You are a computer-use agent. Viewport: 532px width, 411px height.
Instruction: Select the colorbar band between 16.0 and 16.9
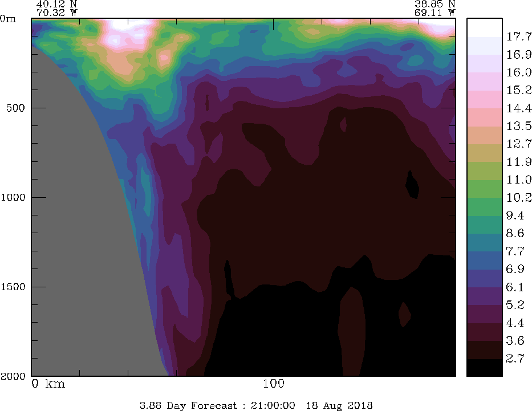coord(484,64)
